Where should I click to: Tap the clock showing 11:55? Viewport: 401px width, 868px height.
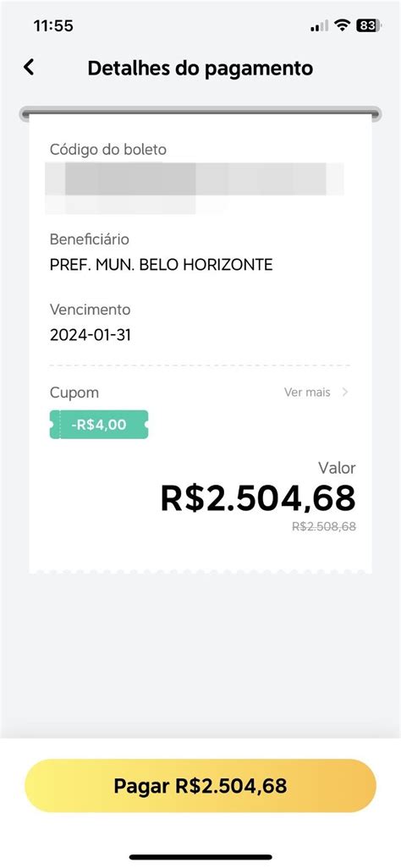click(53, 26)
